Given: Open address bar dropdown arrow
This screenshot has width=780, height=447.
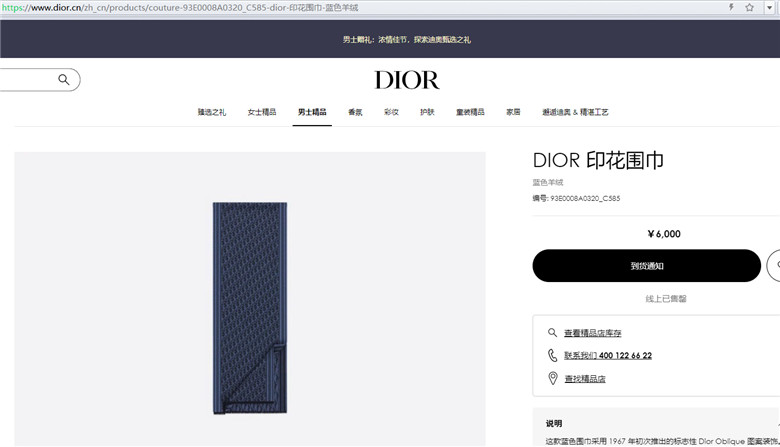Looking at the screenshot, I should (769, 7).
